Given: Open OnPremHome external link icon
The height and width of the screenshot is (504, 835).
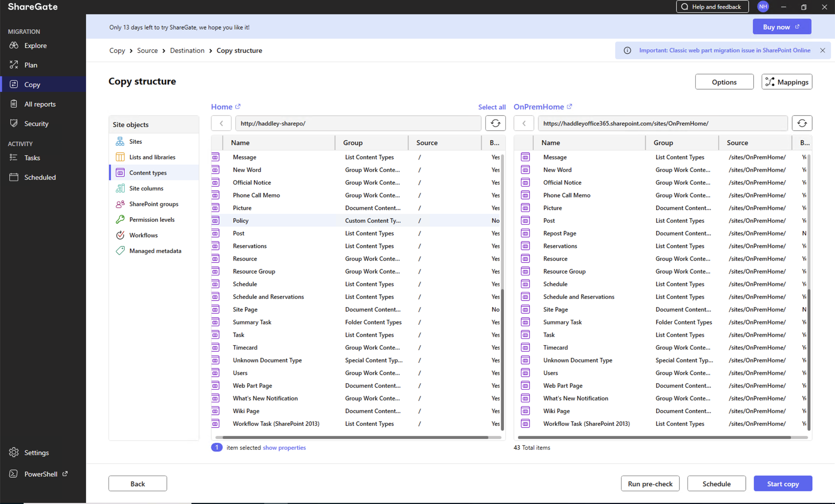Looking at the screenshot, I should coord(570,107).
